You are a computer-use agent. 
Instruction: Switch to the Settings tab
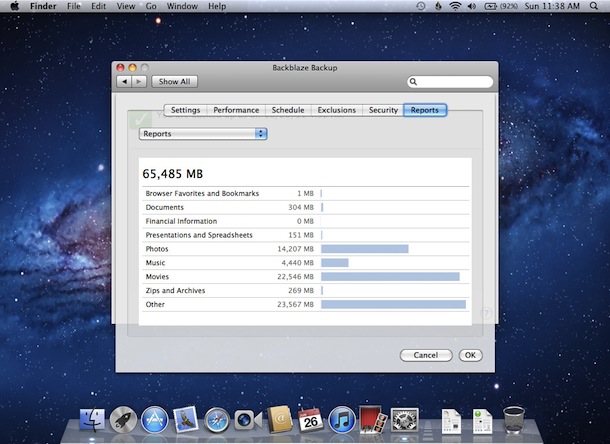tap(185, 110)
